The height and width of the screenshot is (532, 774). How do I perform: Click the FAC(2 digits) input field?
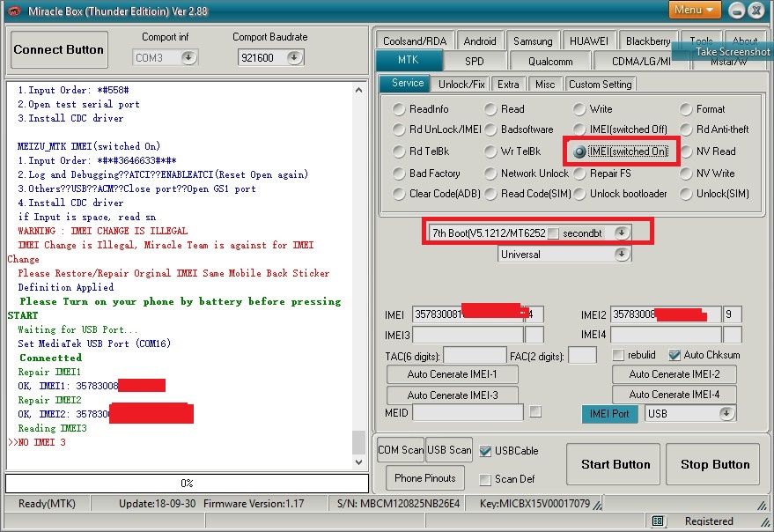pyautogui.click(x=582, y=356)
